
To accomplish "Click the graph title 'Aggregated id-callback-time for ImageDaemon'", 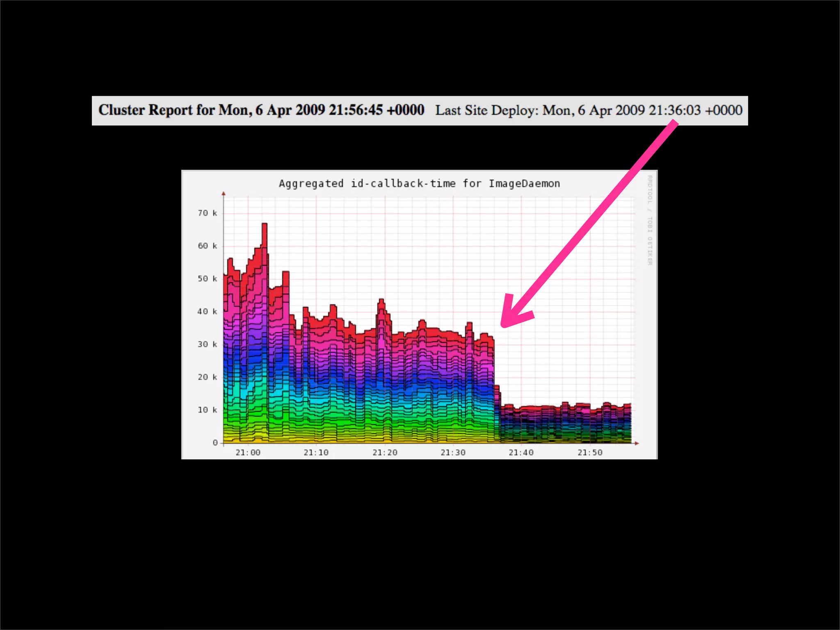I will point(419,184).
